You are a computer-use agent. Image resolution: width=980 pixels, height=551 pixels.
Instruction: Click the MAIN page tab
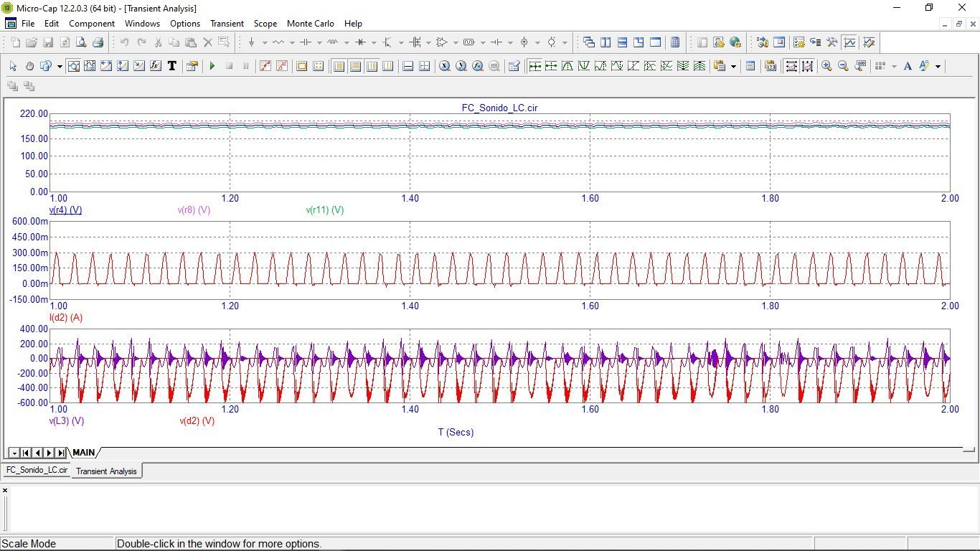83,453
